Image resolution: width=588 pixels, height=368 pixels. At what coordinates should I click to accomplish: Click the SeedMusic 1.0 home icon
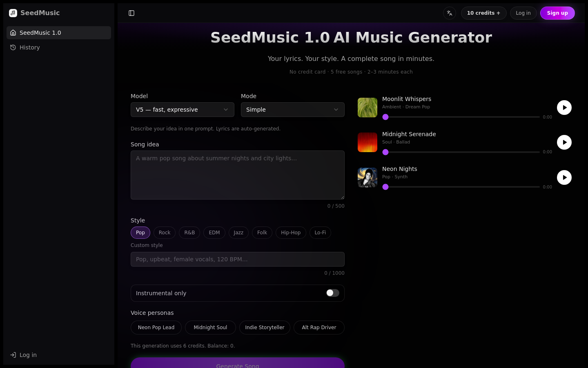coord(13,33)
